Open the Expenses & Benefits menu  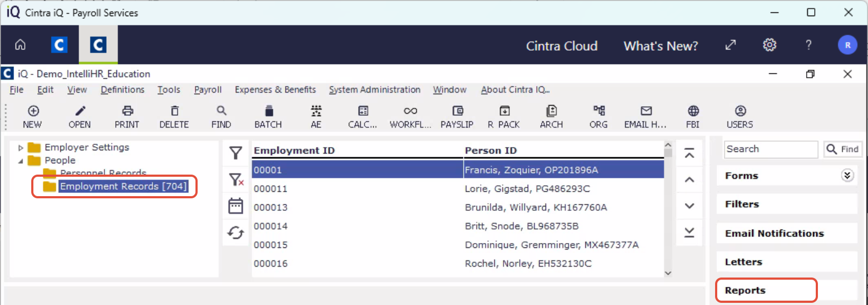[275, 89]
